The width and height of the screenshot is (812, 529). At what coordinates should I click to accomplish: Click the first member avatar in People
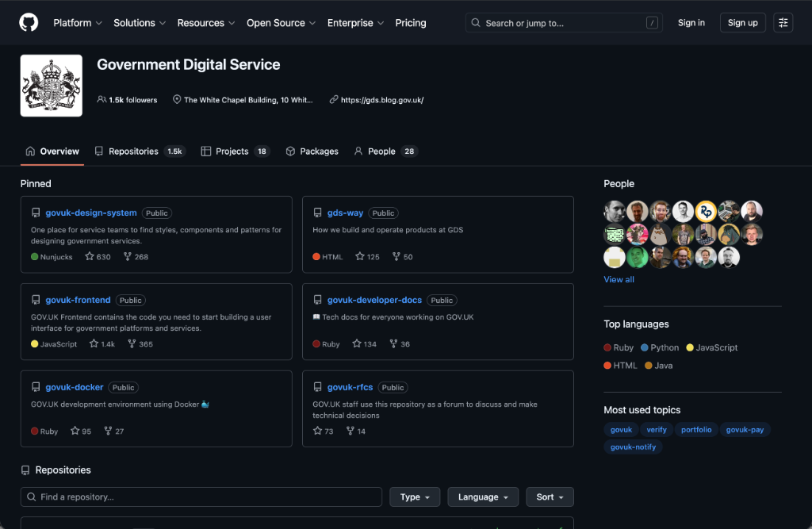pos(615,212)
